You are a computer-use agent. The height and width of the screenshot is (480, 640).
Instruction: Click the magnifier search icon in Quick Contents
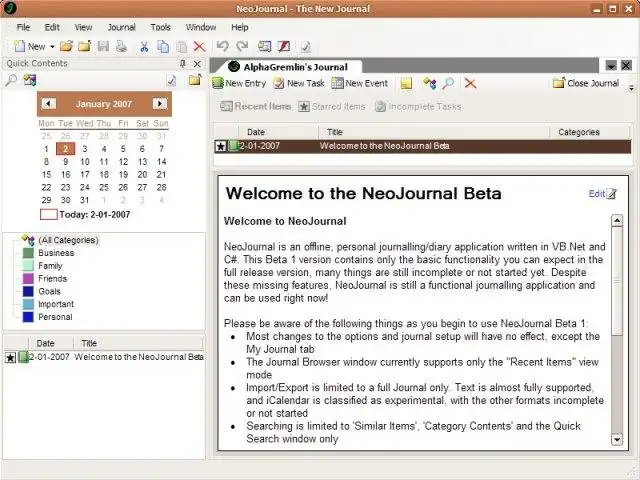11,80
